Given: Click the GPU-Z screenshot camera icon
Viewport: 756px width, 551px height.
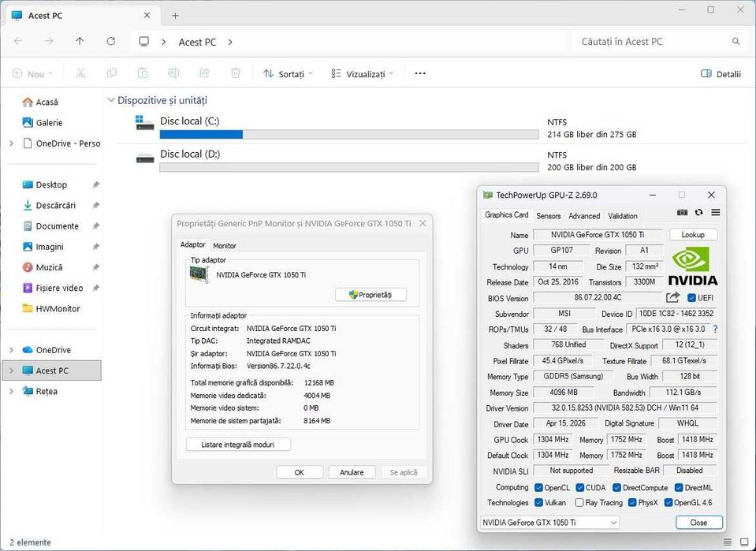Looking at the screenshot, I should tap(682, 213).
